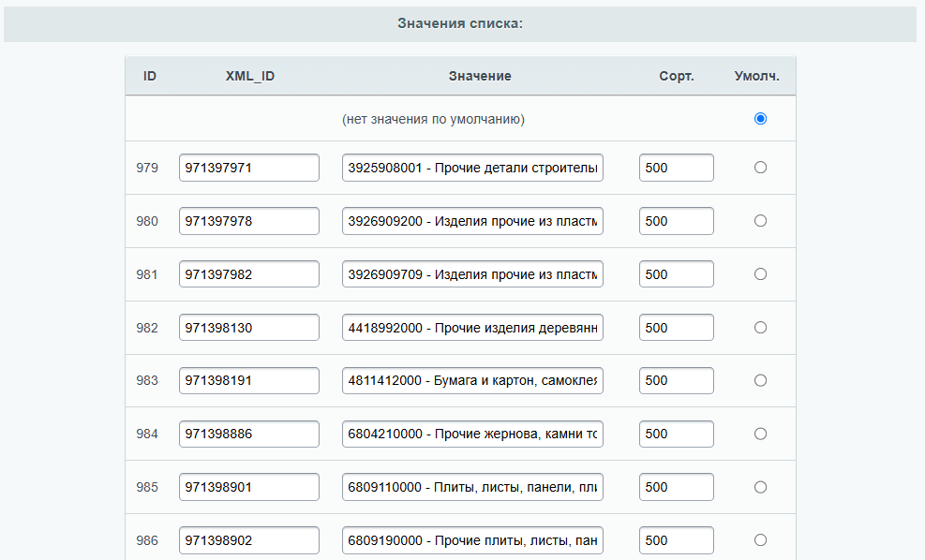This screenshot has height=560, width=925.
Task: Set row 985 as default value
Action: (x=760, y=487)
